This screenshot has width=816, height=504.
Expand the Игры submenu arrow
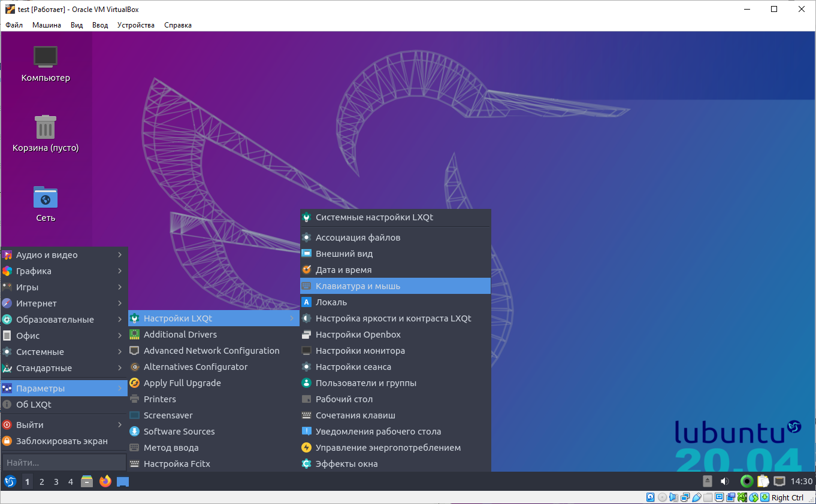(120, 287)
